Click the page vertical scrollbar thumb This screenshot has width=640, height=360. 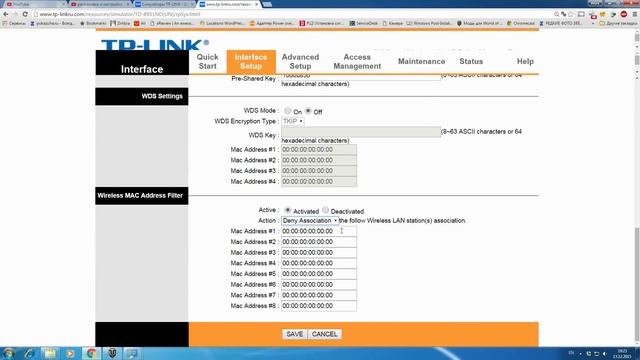tap(637, 284)
